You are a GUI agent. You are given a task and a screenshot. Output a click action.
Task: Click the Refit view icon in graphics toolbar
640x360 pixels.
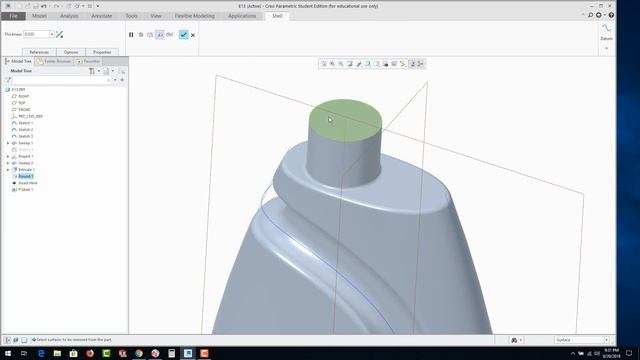324,64
